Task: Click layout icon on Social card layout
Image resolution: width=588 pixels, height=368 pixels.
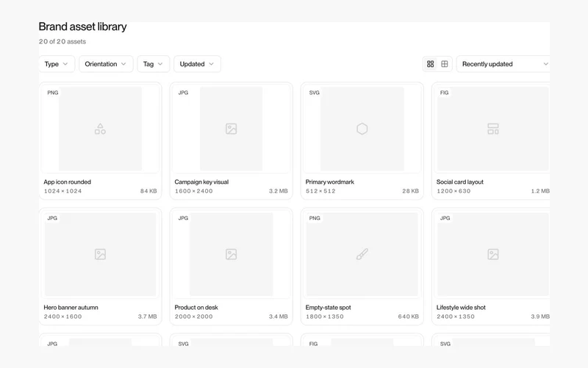Action: 492,129
